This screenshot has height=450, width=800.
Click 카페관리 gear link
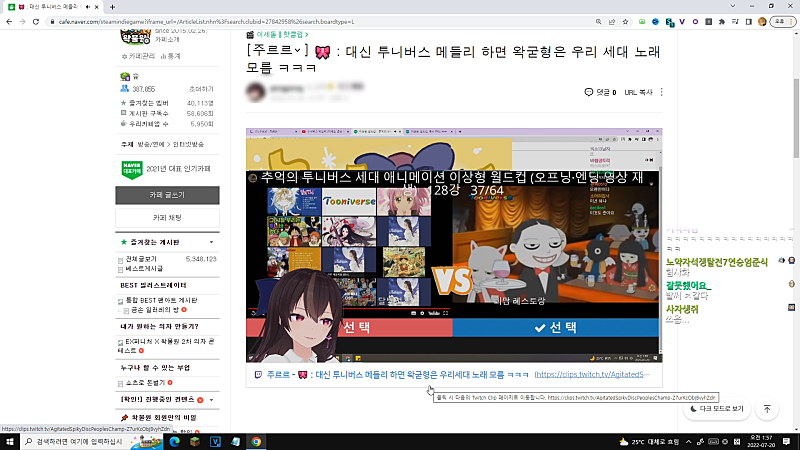click(x=138, y=56)
